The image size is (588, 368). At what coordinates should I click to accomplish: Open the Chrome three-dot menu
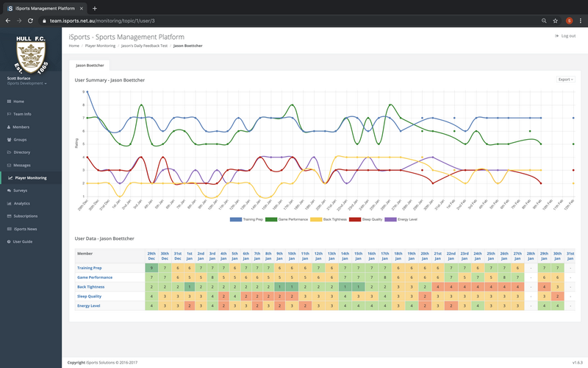[581, 21]
